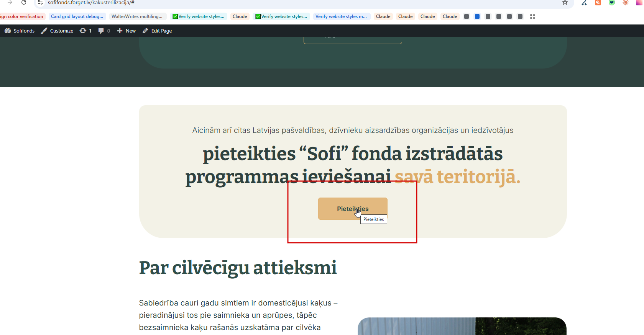
Task: Click the heading line 'pieteikties “Sofi” fonda izstrādātās'
Action: (x=353, y=154)
